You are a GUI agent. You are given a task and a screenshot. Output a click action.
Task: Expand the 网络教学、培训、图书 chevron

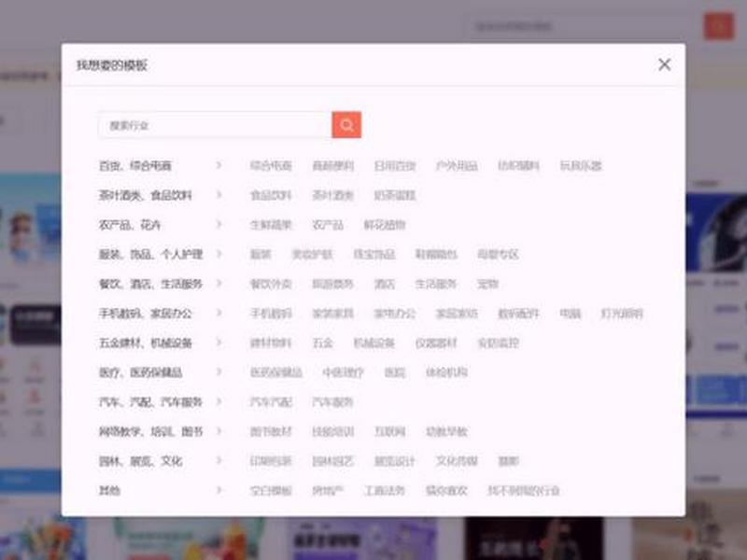click(x=218, y=430)
